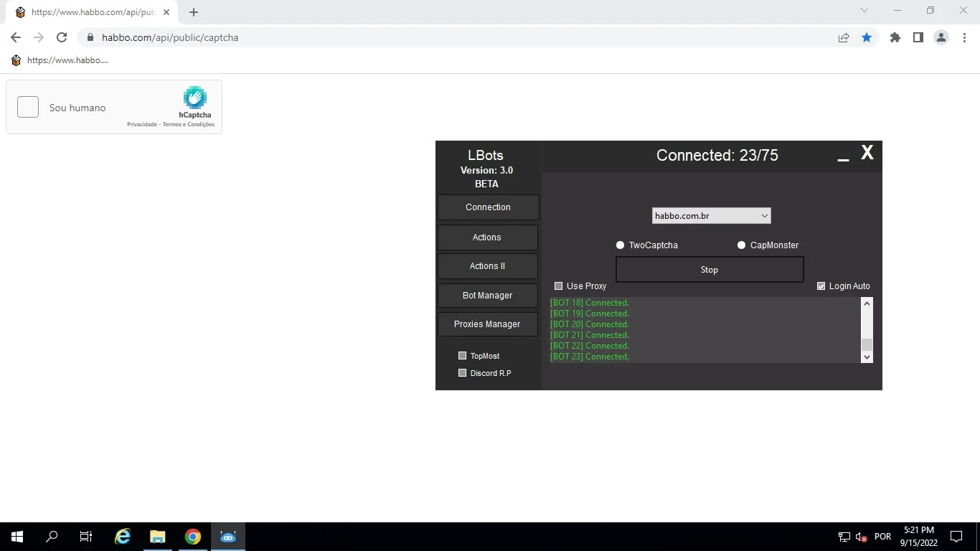980x551 pixels.
Task: Open Windows taskbar search
Action: click(52, 537)
